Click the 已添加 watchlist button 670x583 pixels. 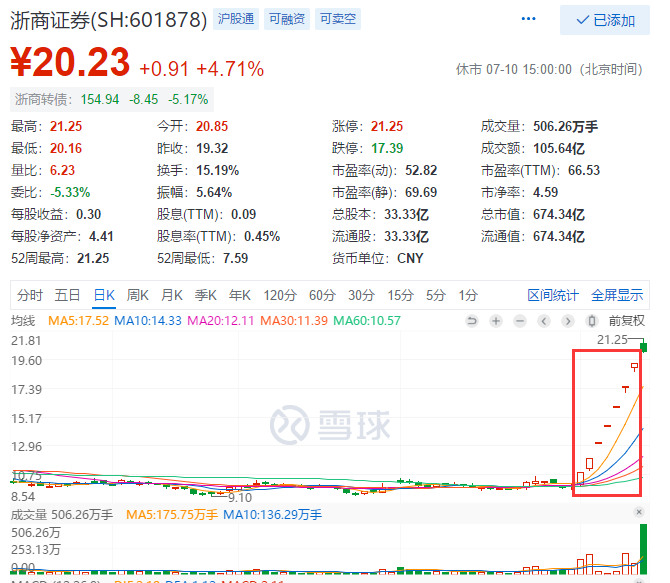coord(605,20)
